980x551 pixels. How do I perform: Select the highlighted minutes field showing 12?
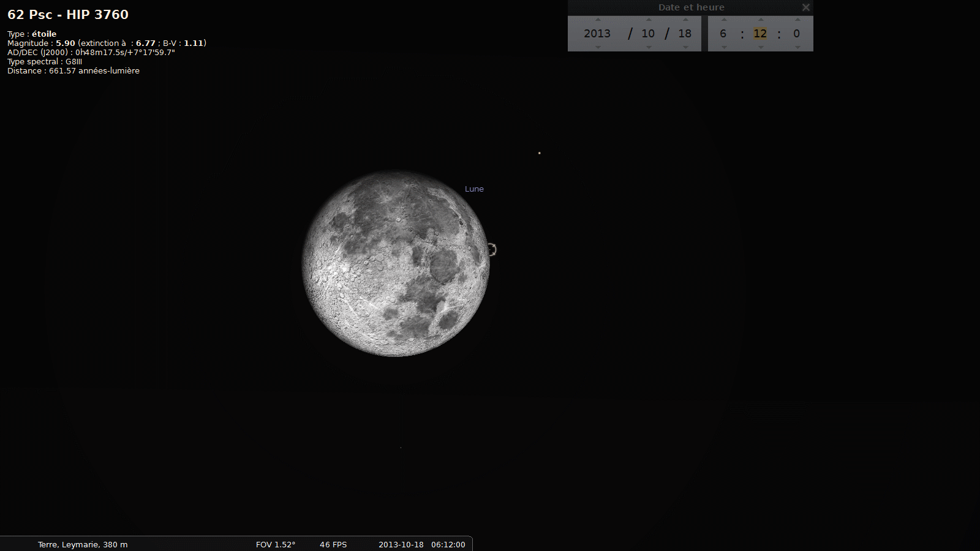[x=760, y=34]
